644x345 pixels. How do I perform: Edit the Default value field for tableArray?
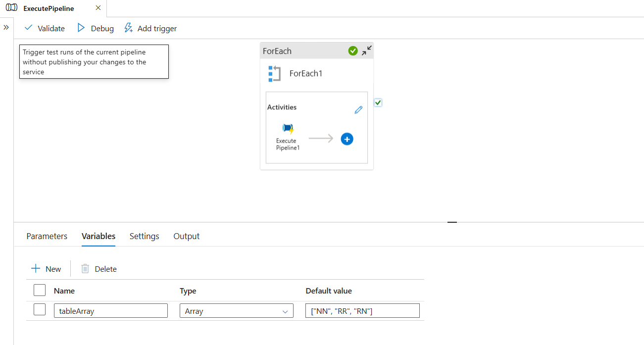coord(362,311)
